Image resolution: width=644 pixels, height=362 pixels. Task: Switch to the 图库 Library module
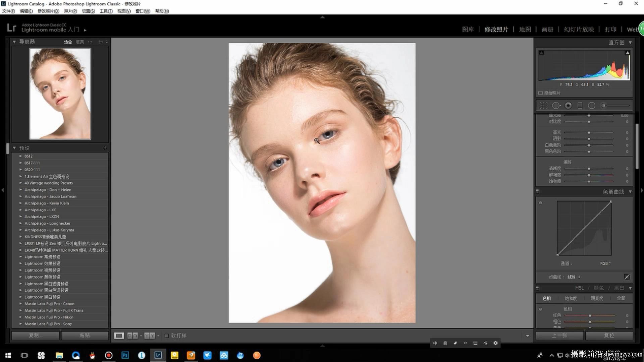468,29
